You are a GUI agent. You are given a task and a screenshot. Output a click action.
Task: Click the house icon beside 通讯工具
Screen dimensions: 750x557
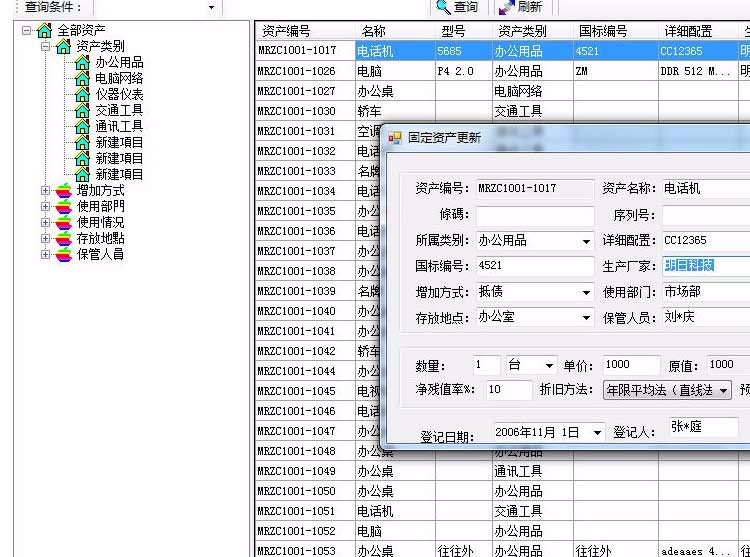82,126
